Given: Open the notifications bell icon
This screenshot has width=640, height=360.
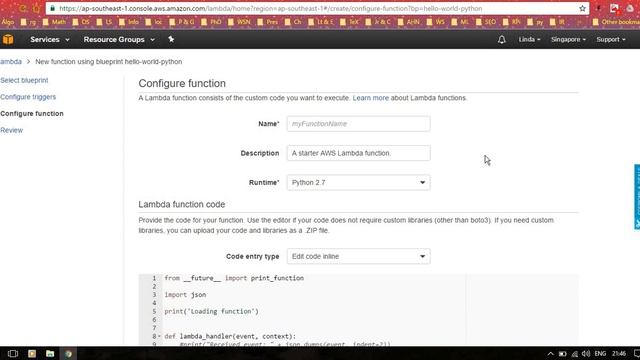Looking at the screenshot, I should (x=502, y=40).
